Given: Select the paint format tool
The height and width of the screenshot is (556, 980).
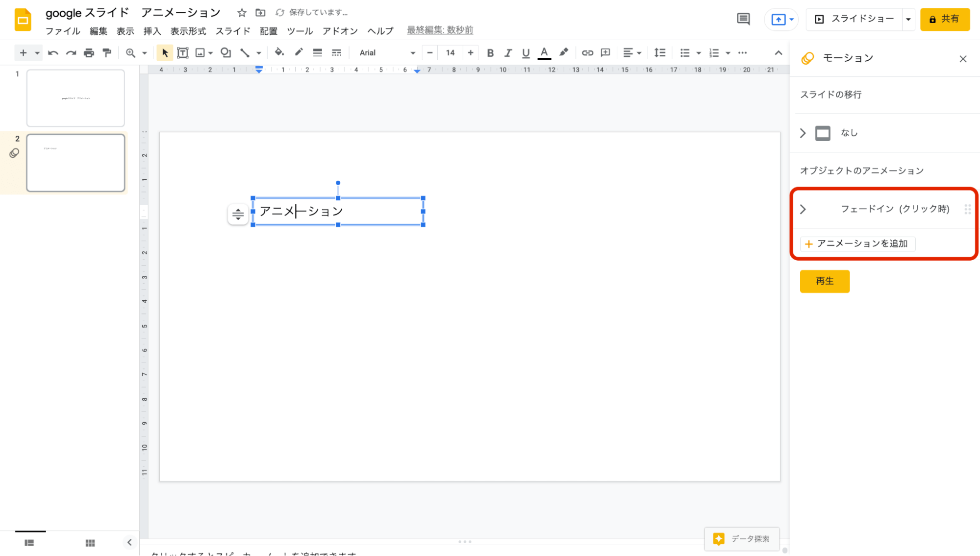Looking at the screenshot, I should point(107,53).
